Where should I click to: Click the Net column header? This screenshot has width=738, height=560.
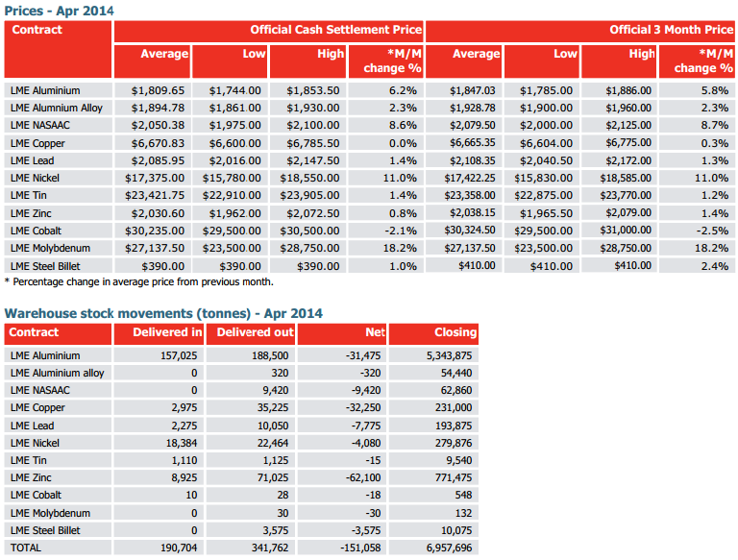pyautogui.click(x=375, y=332)
